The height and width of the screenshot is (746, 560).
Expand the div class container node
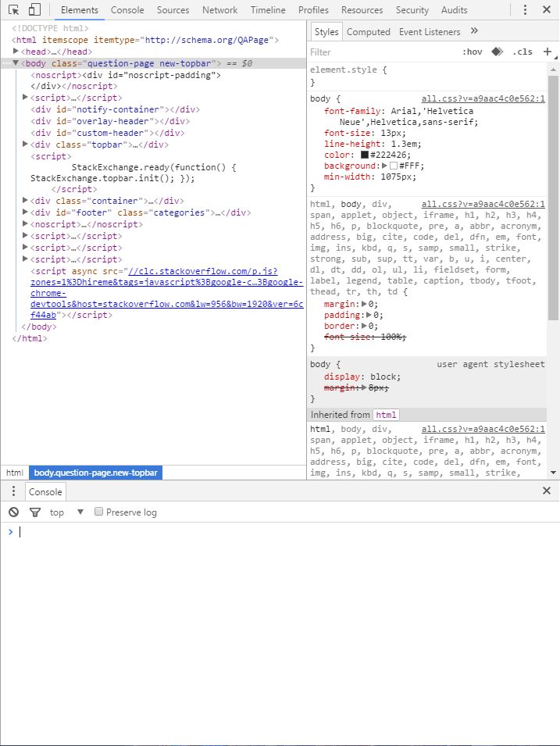pyautogui.click(x=25, y=200)
